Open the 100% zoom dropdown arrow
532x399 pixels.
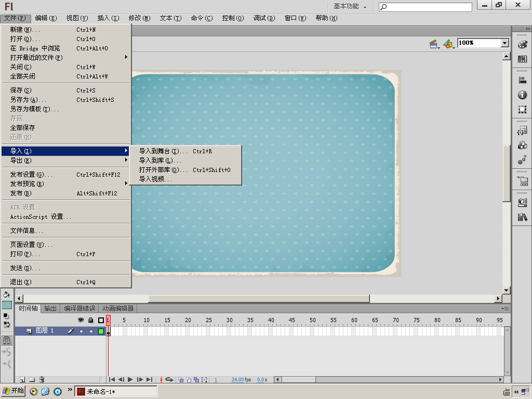click(505, 43)
